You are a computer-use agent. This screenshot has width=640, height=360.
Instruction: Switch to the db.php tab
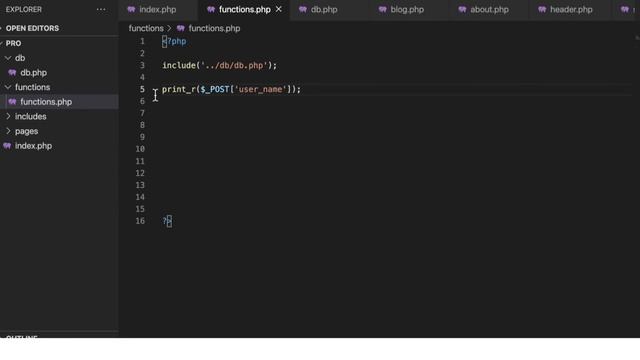click(x=324, y=9)
